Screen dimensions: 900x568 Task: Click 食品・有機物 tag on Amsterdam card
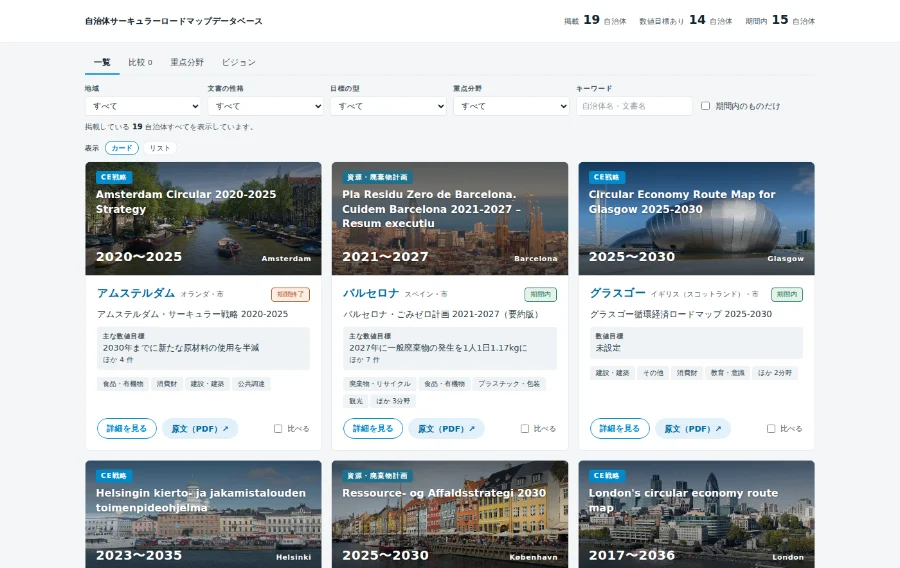123,384
